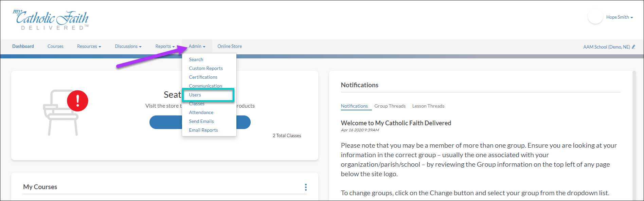Choose Email Reports in Admin menu

tap(203, 130)
